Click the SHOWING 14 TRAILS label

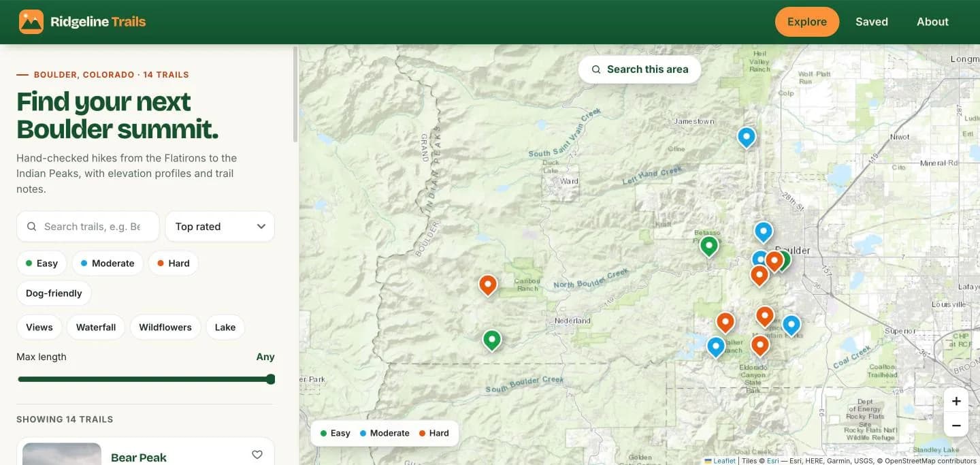click(65, 419)
